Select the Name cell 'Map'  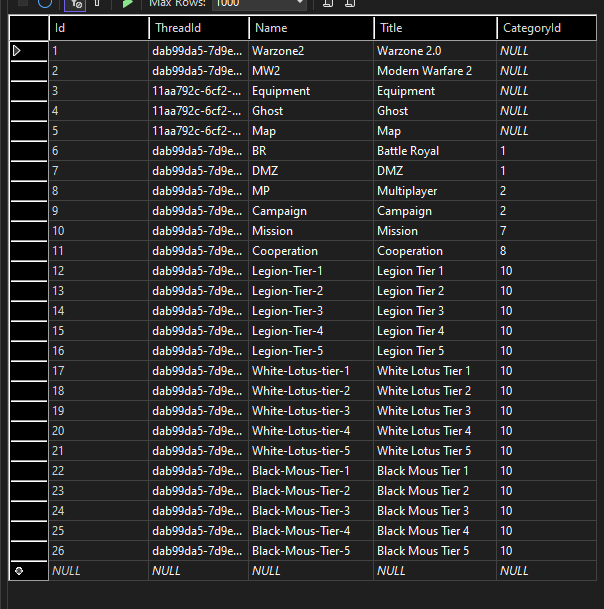click(311, 131)
